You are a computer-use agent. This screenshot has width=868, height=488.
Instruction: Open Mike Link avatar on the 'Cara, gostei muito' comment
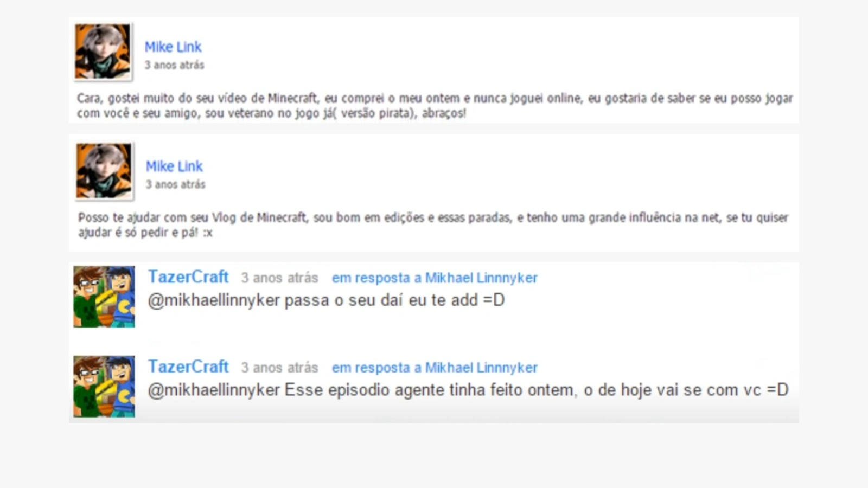click(103, 52)
